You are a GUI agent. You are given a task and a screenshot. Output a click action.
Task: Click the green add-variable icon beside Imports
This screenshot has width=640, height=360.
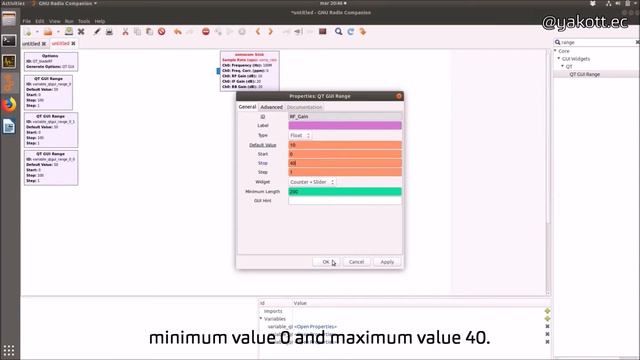[x=547, y=311]
